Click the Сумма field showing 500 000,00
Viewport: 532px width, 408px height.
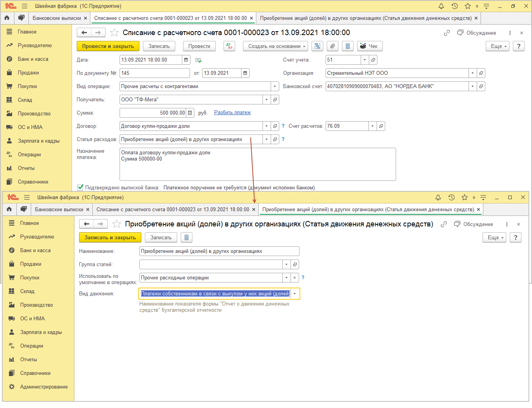coord(153,113)
